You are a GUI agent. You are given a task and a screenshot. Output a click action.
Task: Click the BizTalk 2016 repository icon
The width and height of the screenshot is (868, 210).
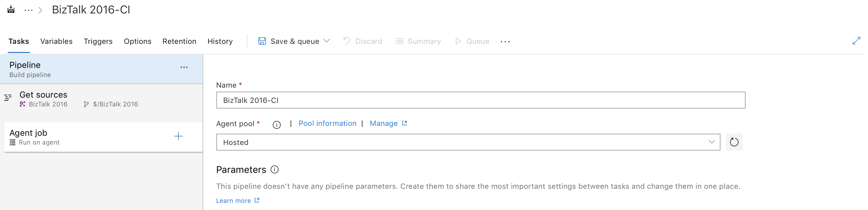tap(23, 104)
